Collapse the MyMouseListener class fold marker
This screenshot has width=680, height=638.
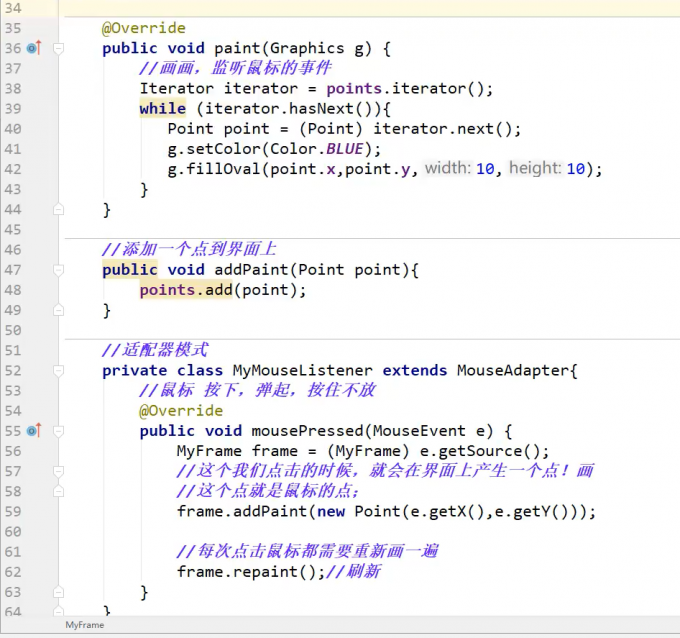[58, 370]
